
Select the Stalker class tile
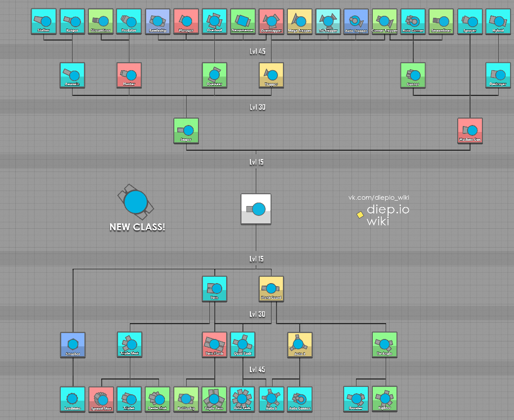43,21
